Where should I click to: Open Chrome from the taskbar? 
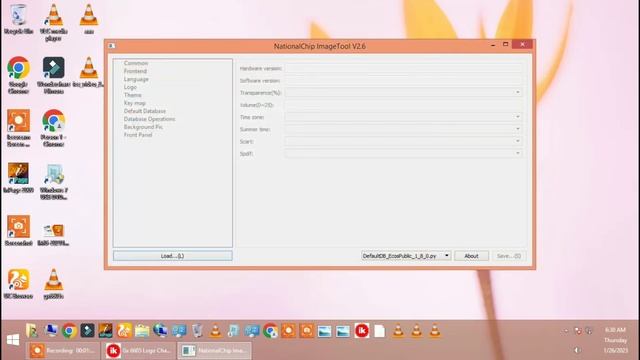click(69, 331)
